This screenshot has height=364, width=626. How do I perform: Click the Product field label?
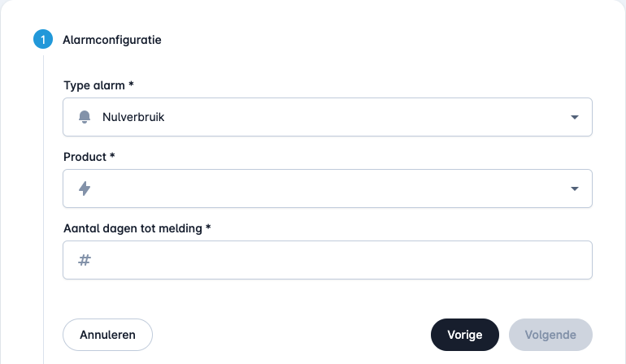point(85,157)
